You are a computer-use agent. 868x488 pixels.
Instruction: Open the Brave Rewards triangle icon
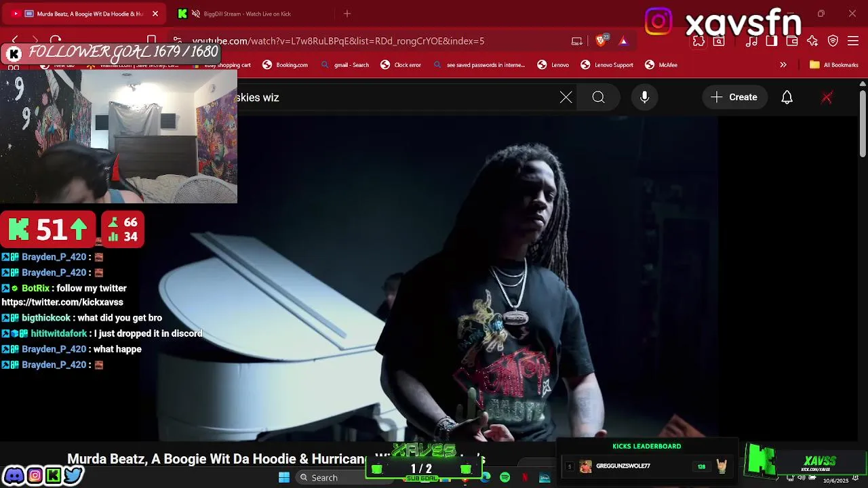[x=623, y=41]
